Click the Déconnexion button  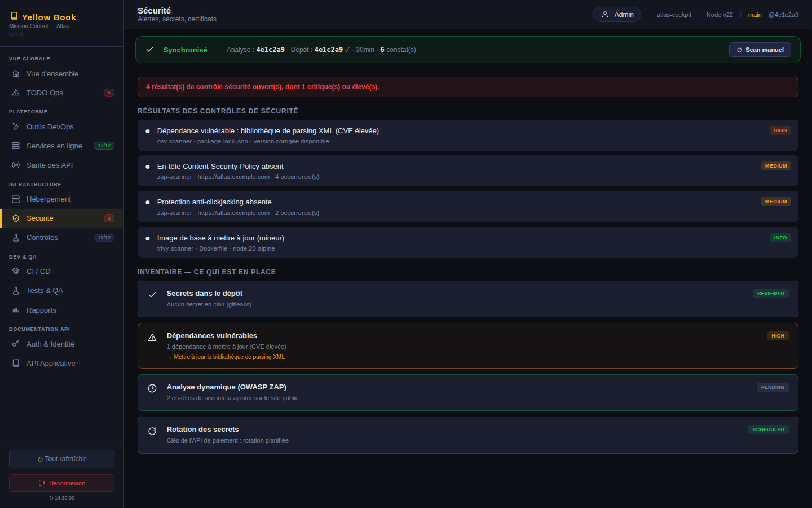[x=61, y=483]
